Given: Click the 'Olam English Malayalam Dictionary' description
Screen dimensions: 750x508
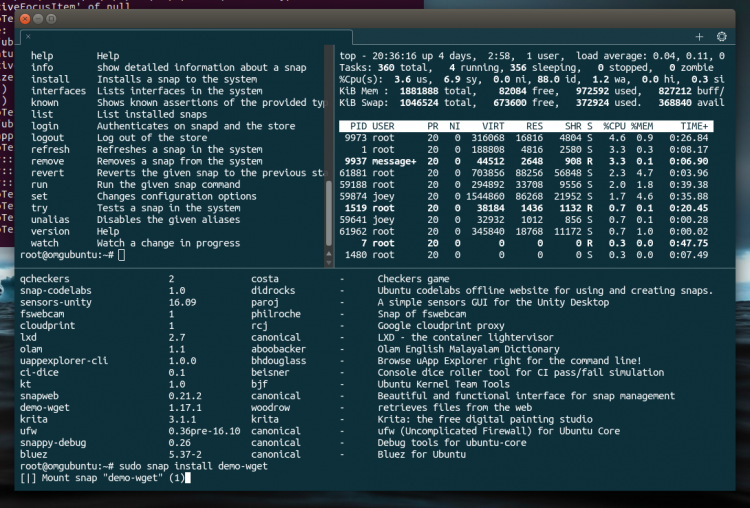Looking at the screenshot, I should [468, 349].
